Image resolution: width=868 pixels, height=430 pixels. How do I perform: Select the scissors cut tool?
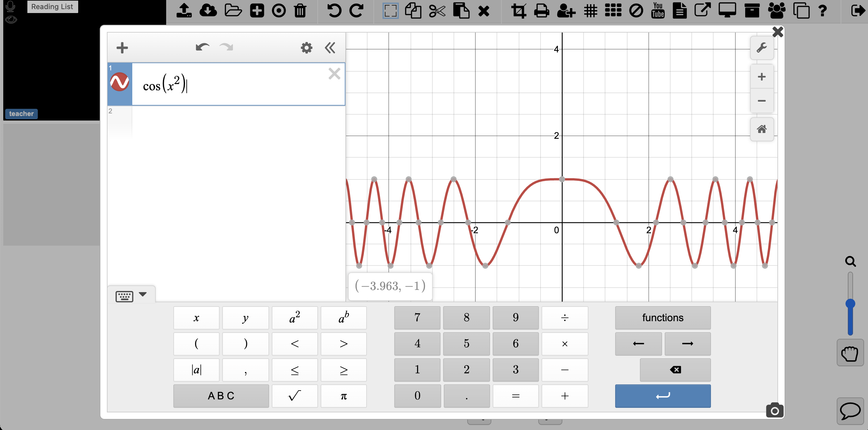437,10
